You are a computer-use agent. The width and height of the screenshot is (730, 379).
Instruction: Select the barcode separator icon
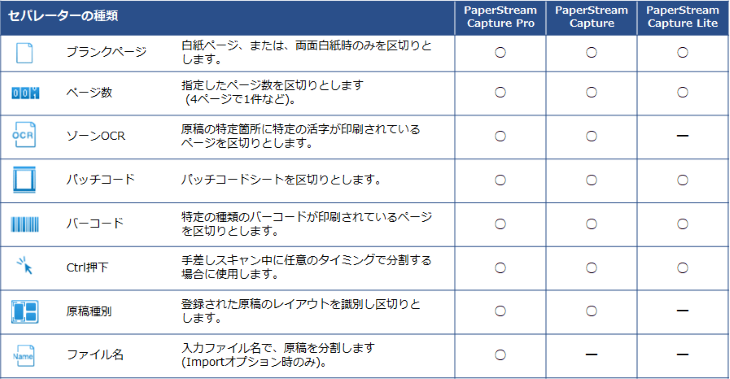tap(25, 224)
